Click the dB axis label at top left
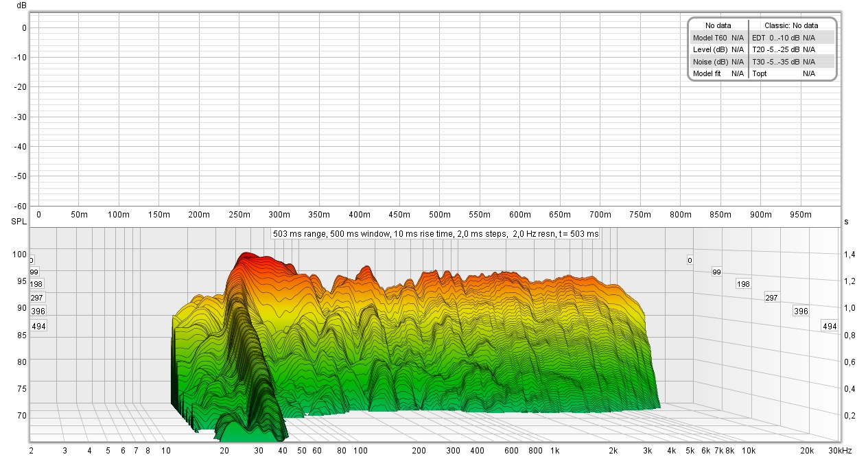 [22, 5]
